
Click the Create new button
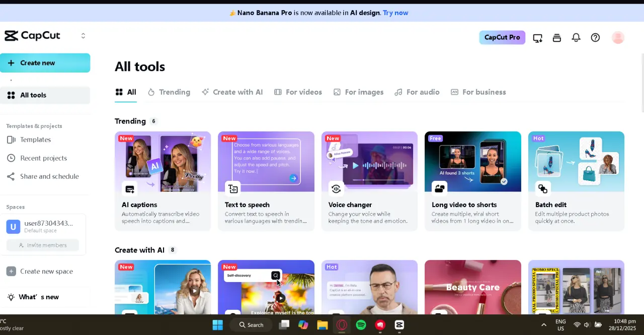45,63
